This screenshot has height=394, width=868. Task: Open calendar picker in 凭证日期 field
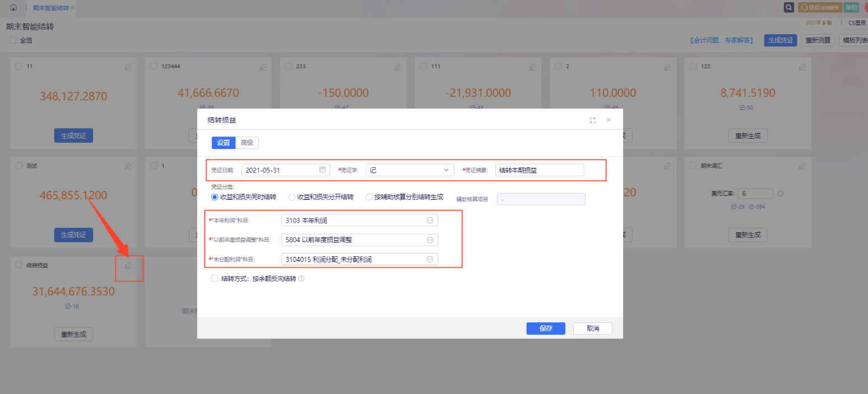[x=322, y=170]
